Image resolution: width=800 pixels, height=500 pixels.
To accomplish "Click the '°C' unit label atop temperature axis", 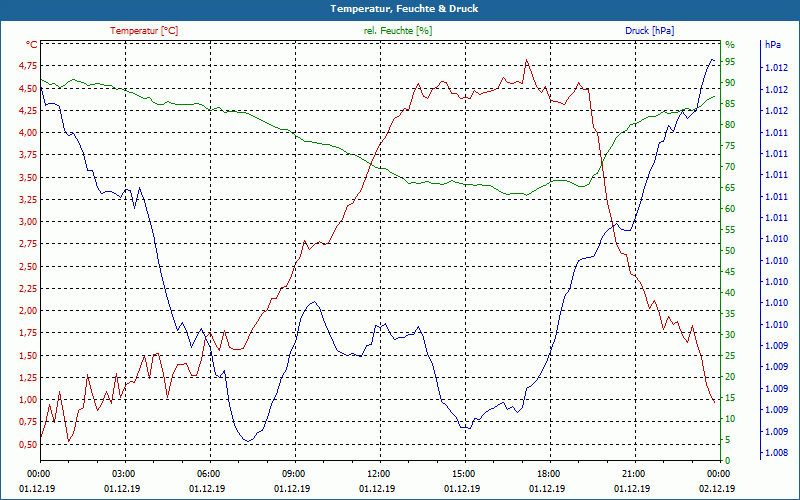I will [32, 44].
